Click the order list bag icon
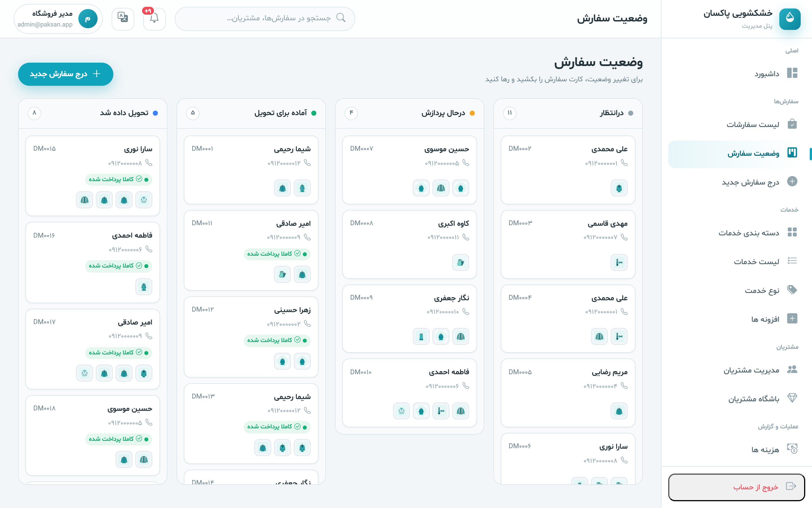Viewport: 812px width, 508px height. tap(792, 124)
